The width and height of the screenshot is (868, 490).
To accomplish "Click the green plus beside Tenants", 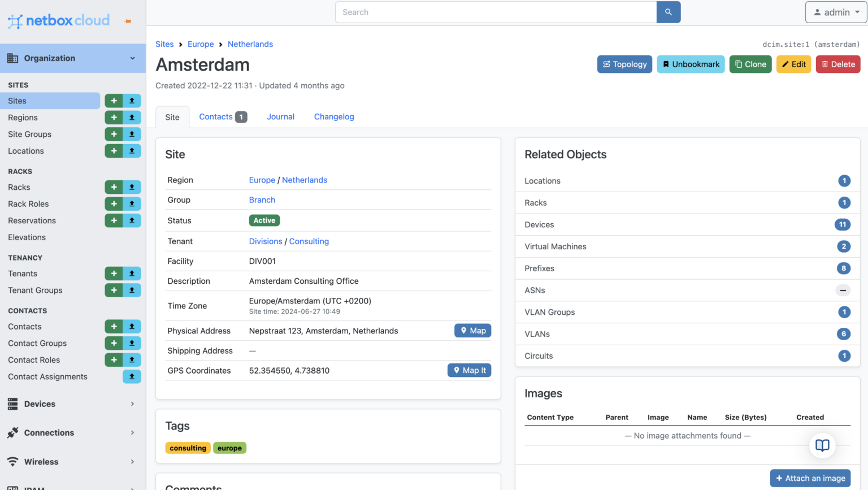I will coord(114,274).
